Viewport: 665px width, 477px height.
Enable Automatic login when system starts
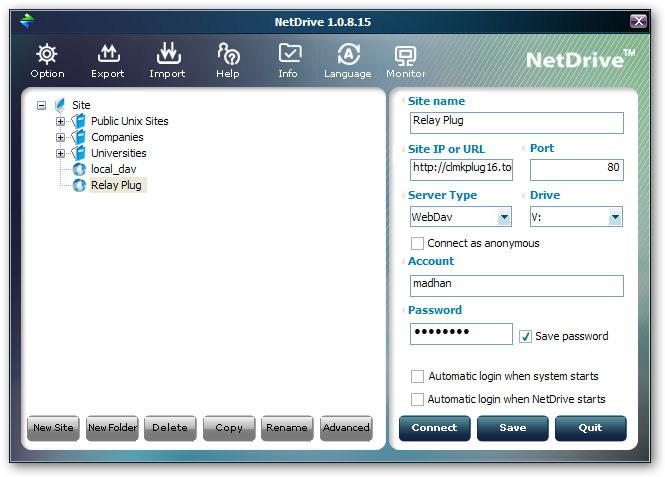[x=418, y=377]
